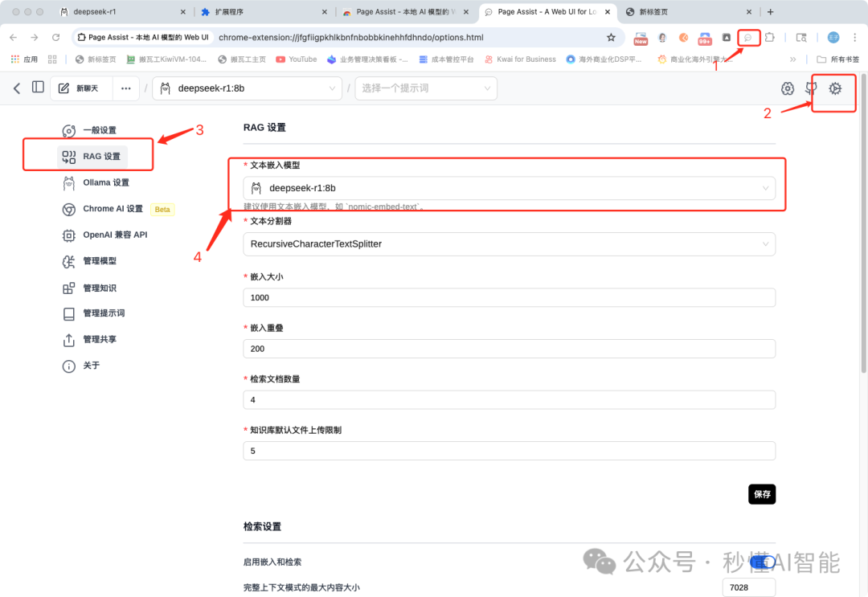Toggle 启用嵌入和检索 switch
Image resolution: width=868 pixels, height=597 pixels.
763,562
